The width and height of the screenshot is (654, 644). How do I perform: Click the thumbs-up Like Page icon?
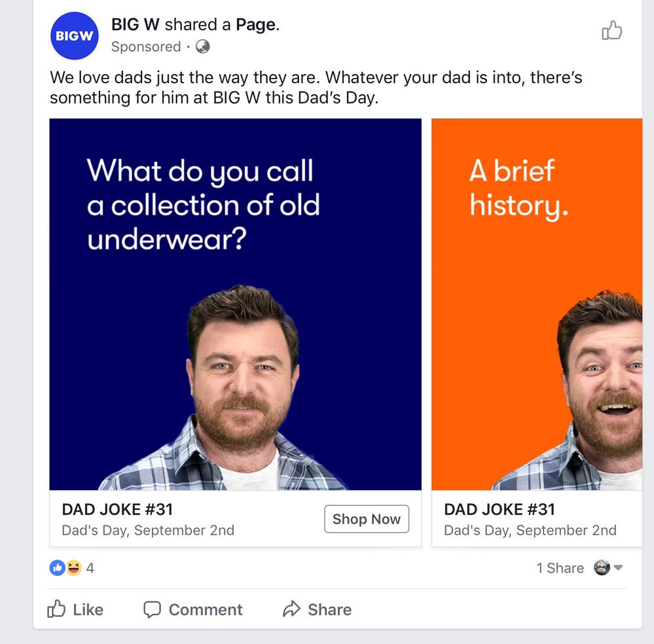[612, 30]
